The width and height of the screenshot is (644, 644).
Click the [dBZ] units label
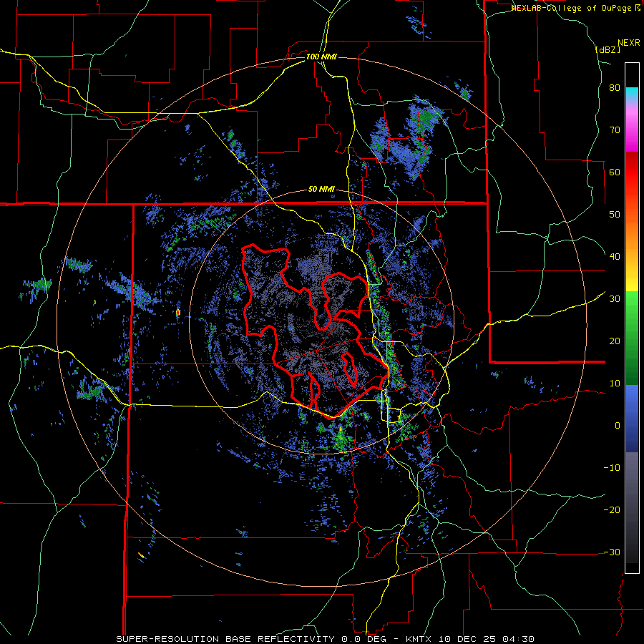pos(608,49)
